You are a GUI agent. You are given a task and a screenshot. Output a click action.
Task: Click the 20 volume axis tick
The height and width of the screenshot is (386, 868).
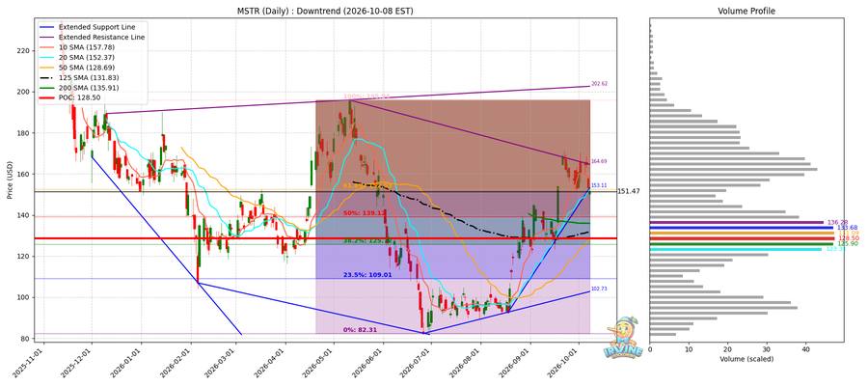pos(728,349)
